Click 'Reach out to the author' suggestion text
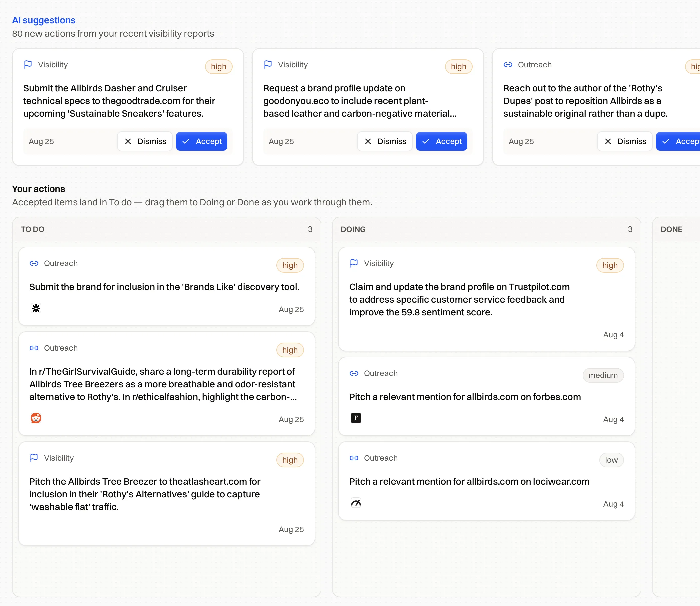This screenshot has height=606, width=700. tap(585, 101)
